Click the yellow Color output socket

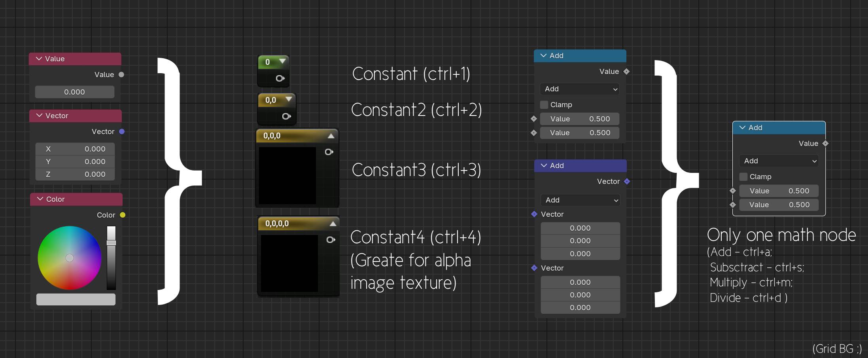click(123, 215)
